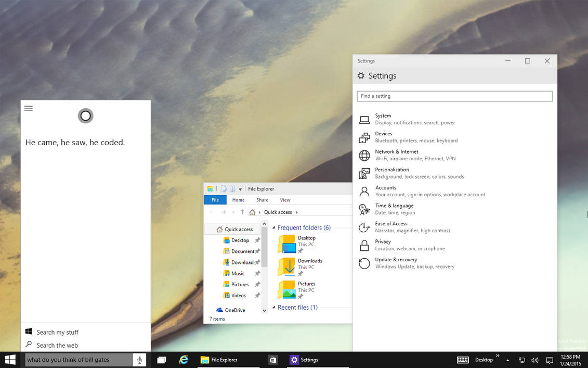This screenshot has width=588, height=368.
Task: Click the Find a setting search field
Action: point(454,96)
